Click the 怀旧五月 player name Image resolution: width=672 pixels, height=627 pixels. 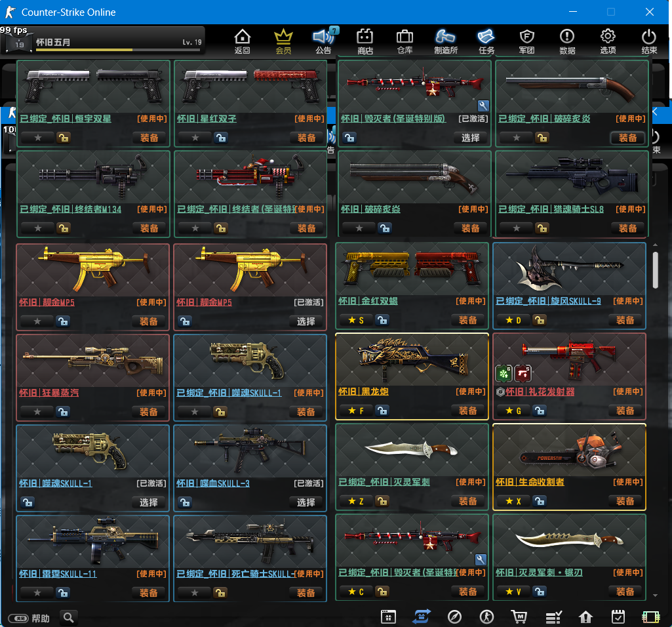click(x=52, y=42)
